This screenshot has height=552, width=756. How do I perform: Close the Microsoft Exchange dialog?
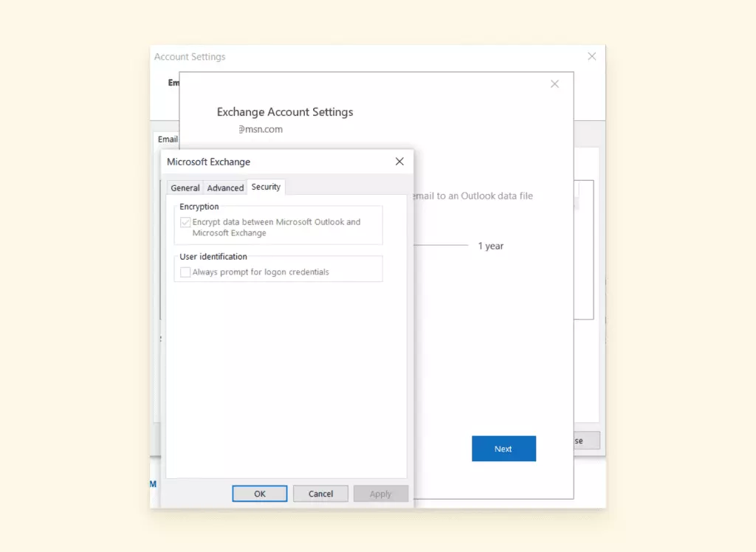pyautogui.click(x=399, y=162)
